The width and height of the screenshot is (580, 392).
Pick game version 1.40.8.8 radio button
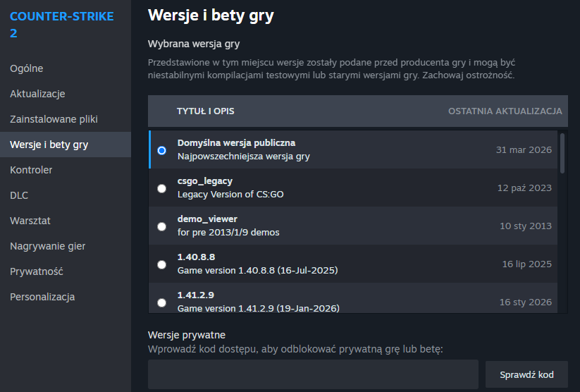[162, 264]
